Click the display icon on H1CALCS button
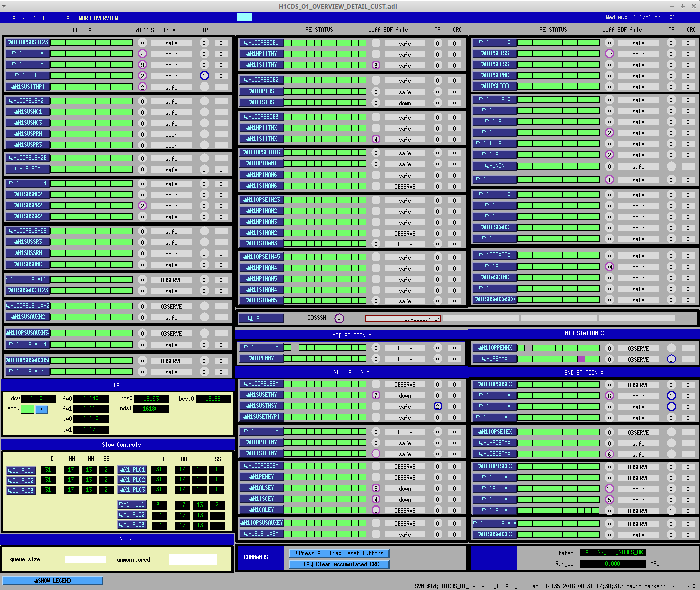Image resolution: width=700 pixels, height=590 pixels. coord(484,154)
